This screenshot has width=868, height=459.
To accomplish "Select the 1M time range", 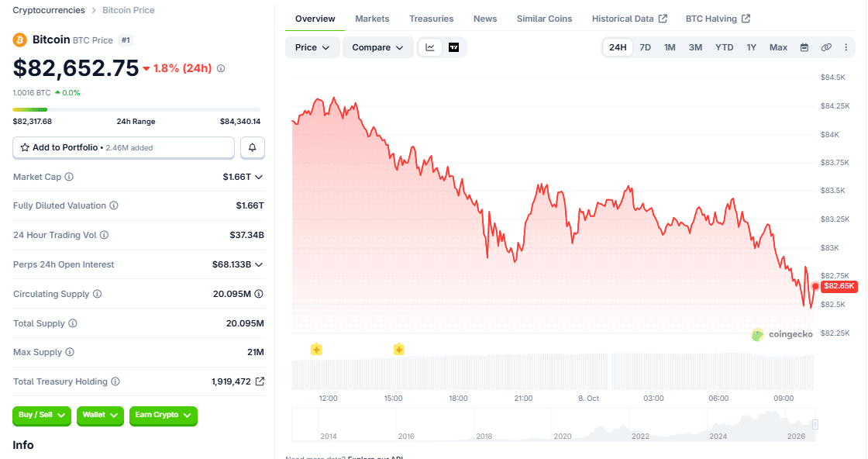I will pyautogui.click(x=670, y=47).
